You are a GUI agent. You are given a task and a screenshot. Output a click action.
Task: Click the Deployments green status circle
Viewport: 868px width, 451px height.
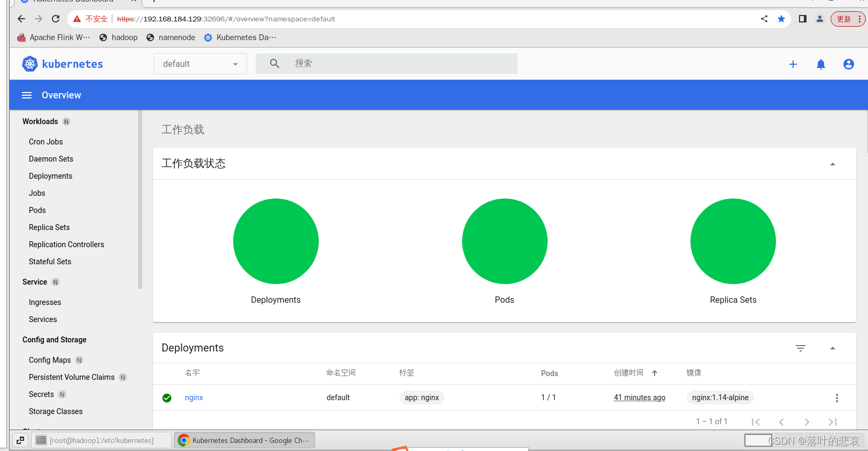click(276, 241)
